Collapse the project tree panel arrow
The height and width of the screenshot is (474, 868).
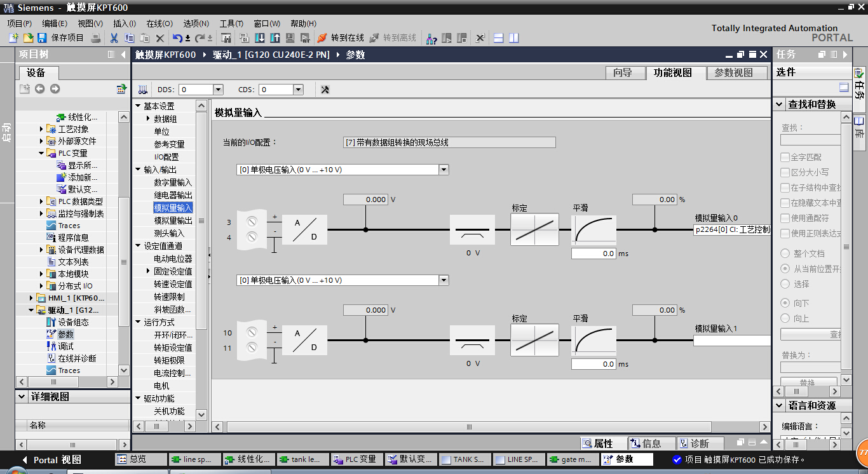(123, 55)
